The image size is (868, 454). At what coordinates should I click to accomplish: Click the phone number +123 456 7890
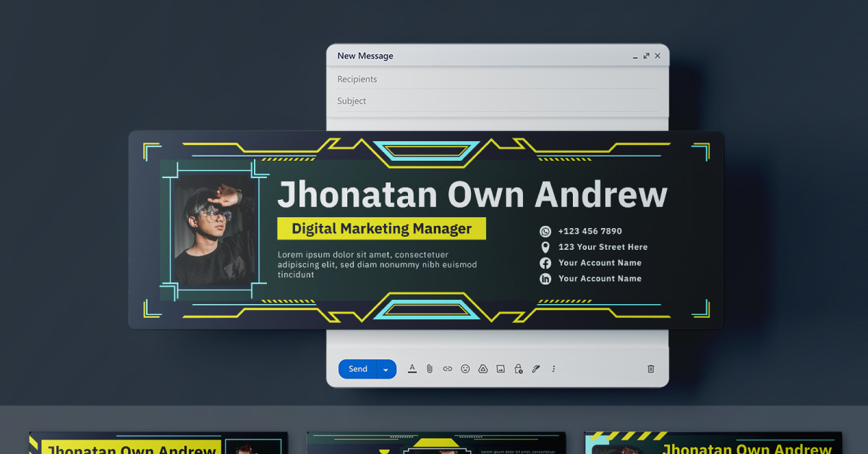coord(590,231)
